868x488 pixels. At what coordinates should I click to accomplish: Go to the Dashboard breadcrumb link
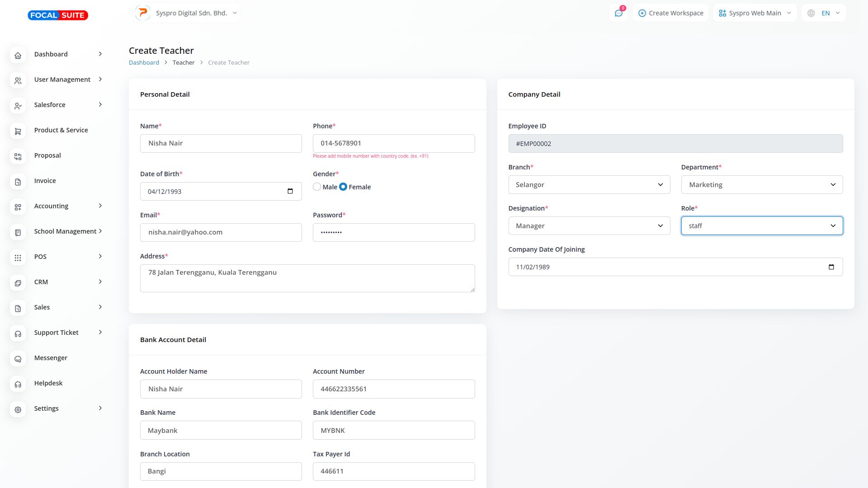point(144,62)
